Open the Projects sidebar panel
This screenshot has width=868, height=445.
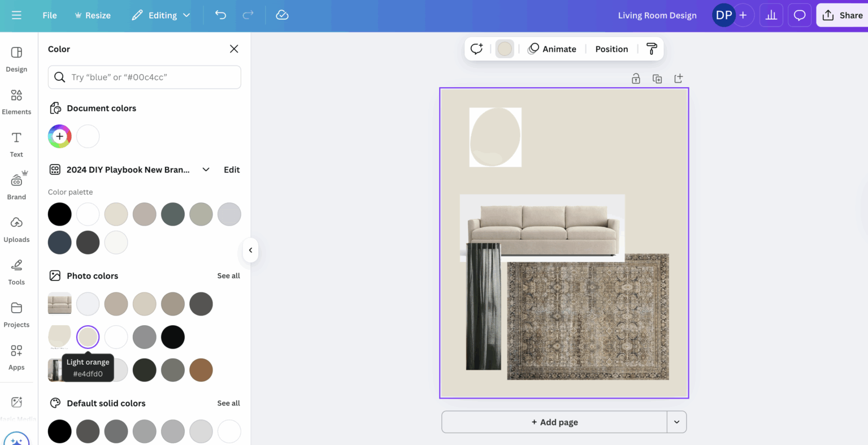(16, 314)
